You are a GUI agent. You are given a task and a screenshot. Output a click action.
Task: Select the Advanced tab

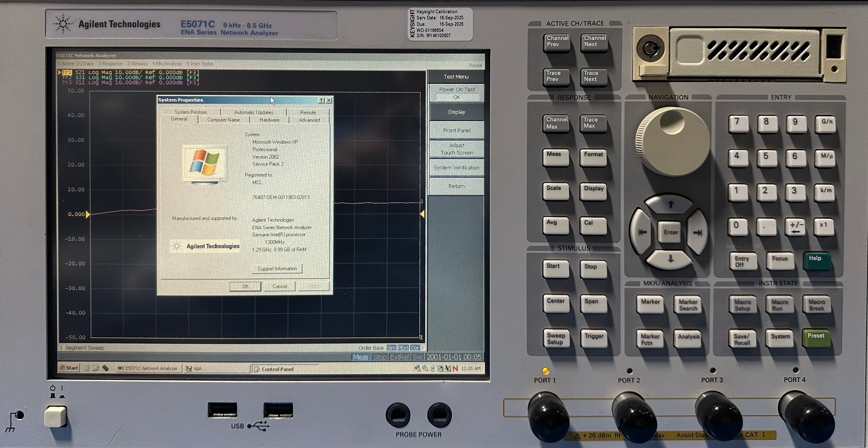(x=309, y=120)
